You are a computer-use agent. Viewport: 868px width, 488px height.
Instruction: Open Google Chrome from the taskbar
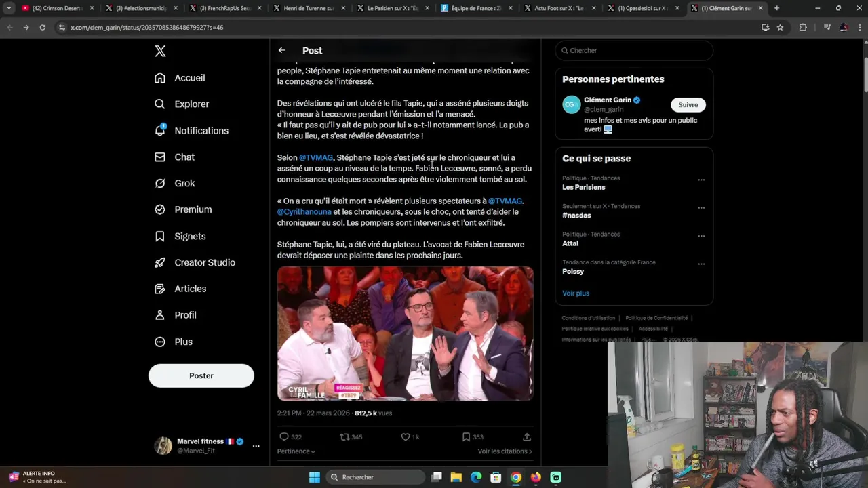pyautogui.click(x=516, y=477)
